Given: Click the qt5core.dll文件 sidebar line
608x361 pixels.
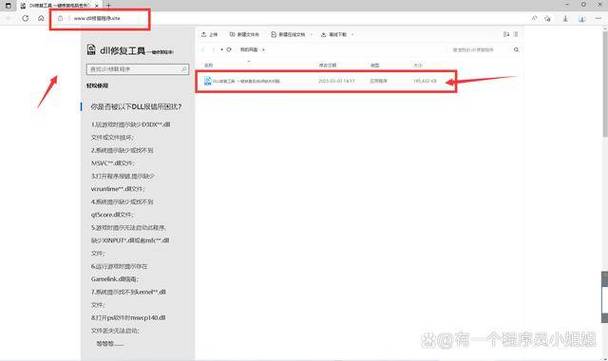Looking at the screenshot, I should pyautogui.click(x=112, y=214).
